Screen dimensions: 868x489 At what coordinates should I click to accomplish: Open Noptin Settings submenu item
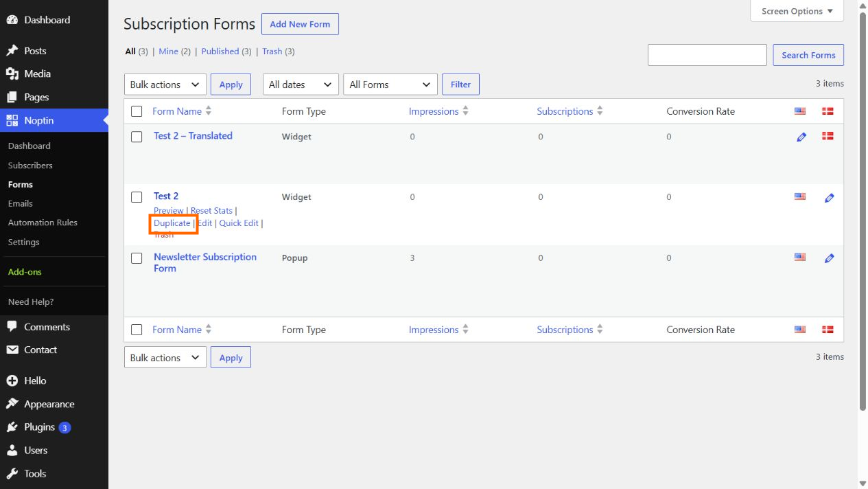[x=24, y=242]
